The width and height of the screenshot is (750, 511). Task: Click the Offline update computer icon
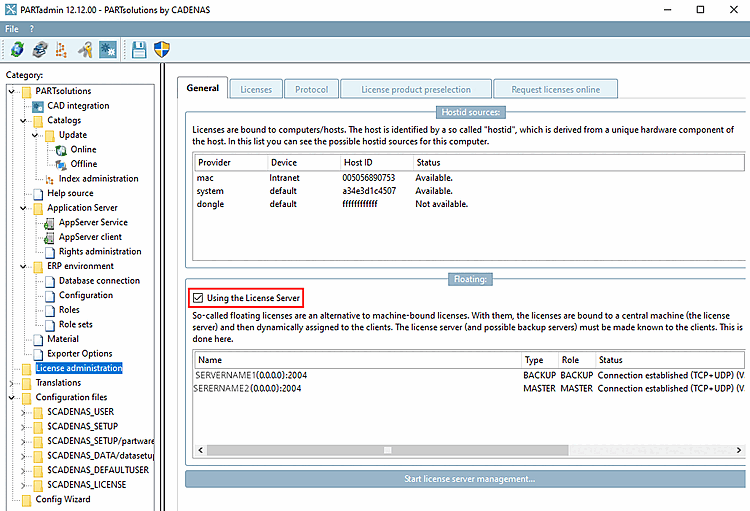pyautogui.click(x=61, y=165)
